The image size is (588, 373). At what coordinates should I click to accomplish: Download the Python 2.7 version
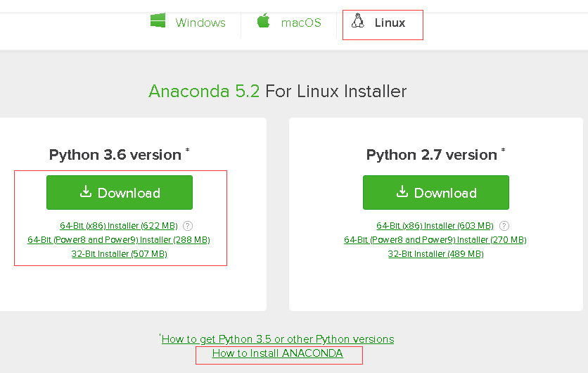(436, 193)
